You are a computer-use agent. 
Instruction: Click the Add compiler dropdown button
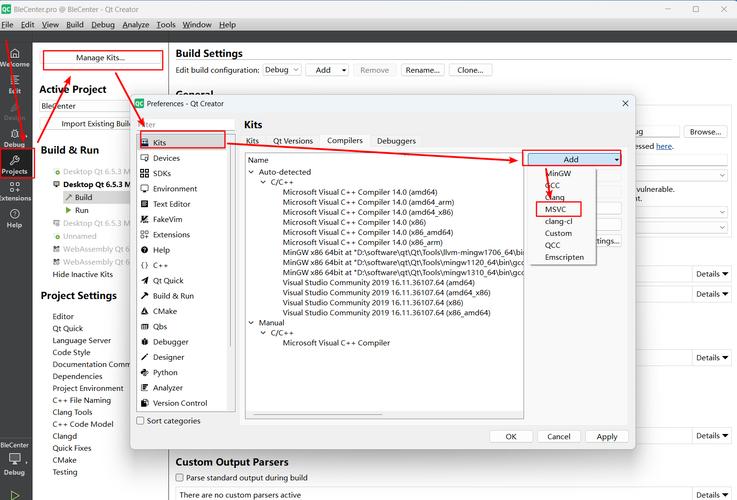tap(573, 159)
